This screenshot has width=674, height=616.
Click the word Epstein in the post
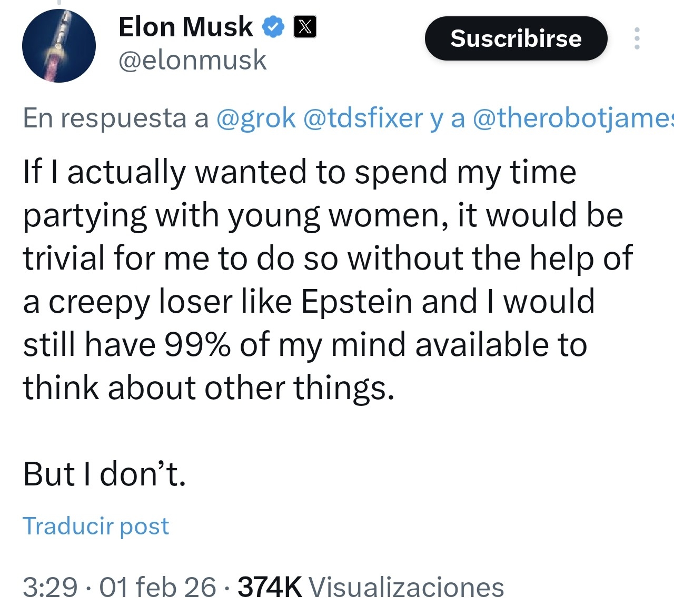[x=356, y=302]
